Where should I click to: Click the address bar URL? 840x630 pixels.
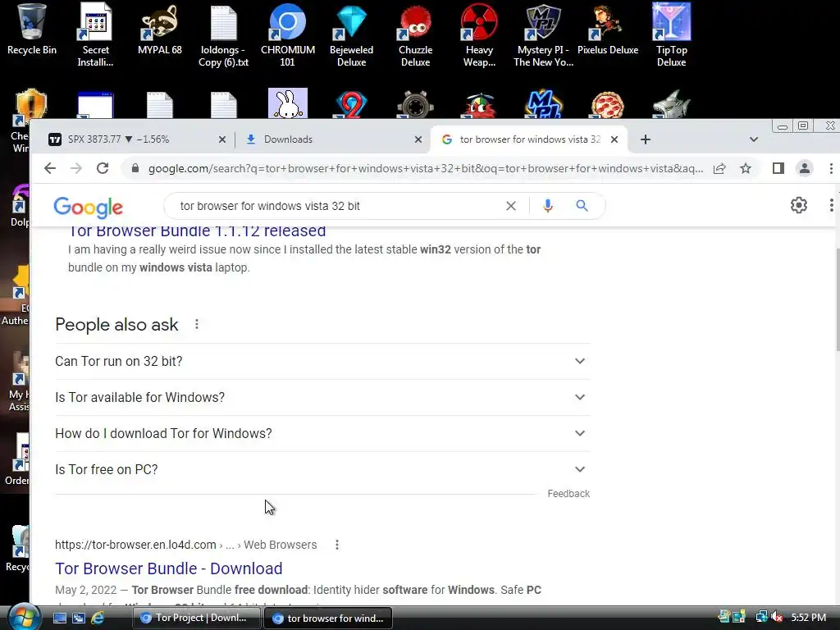pyautogui.click(x=426, y=169)
